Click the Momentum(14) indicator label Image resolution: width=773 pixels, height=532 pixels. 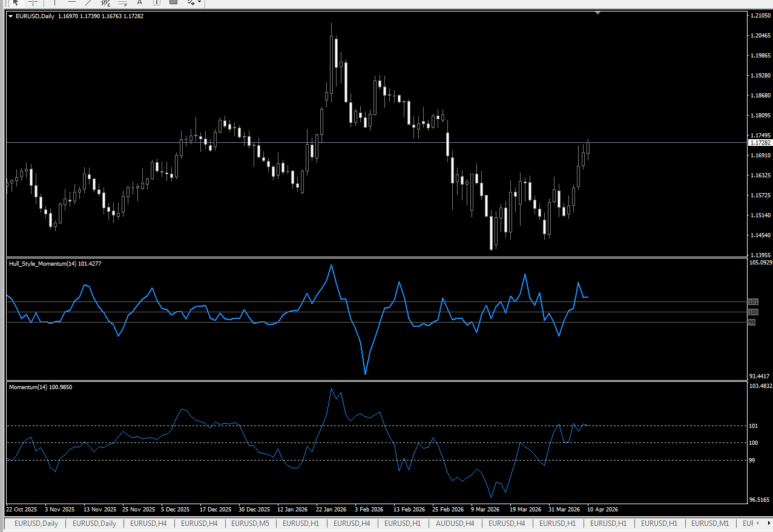tap(28, 387)
